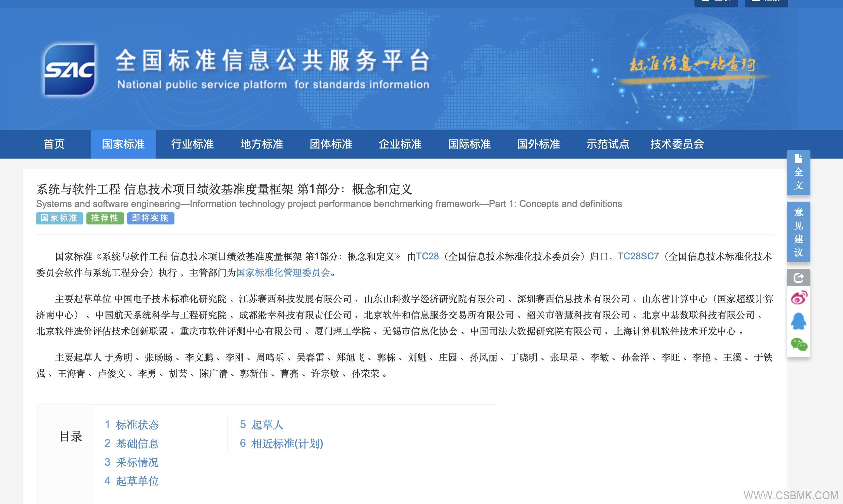Open the TC28SC7 subcommittee link
The height and width of the screenshot is (504, 843).
pyautogui.click(x=638, y=256)
